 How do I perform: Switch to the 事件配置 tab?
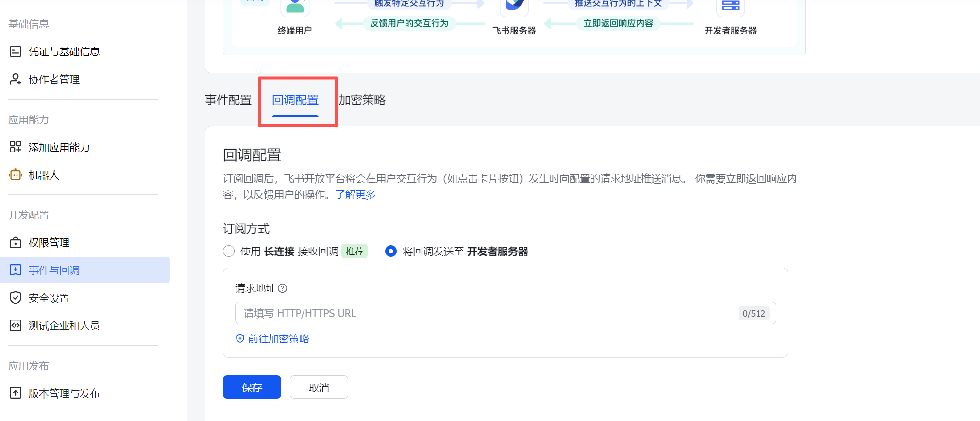(x=228, y=100)
